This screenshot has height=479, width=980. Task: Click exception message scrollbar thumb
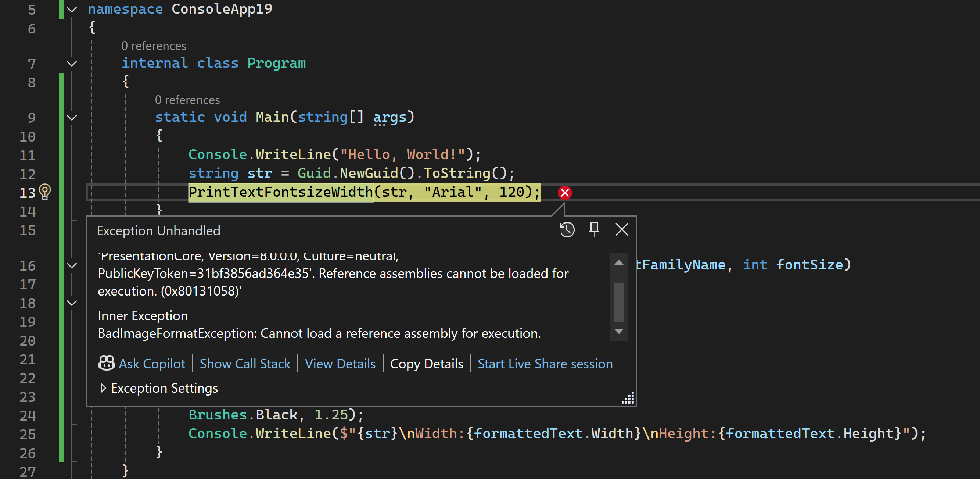pyautogui.click(x=618, y=302)
